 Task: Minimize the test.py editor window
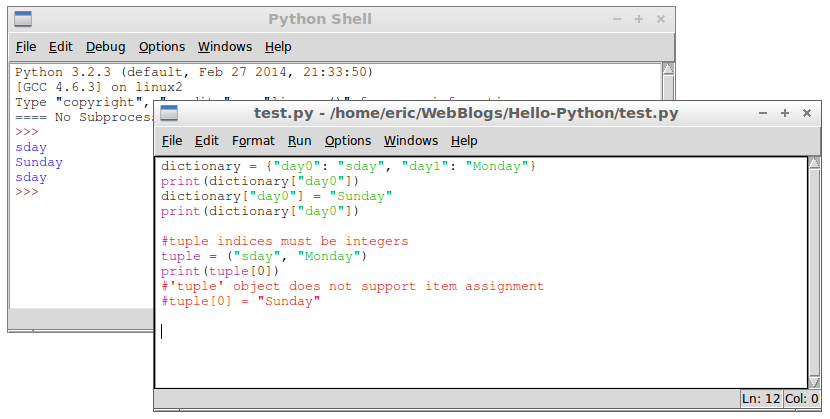coord(763,113)
